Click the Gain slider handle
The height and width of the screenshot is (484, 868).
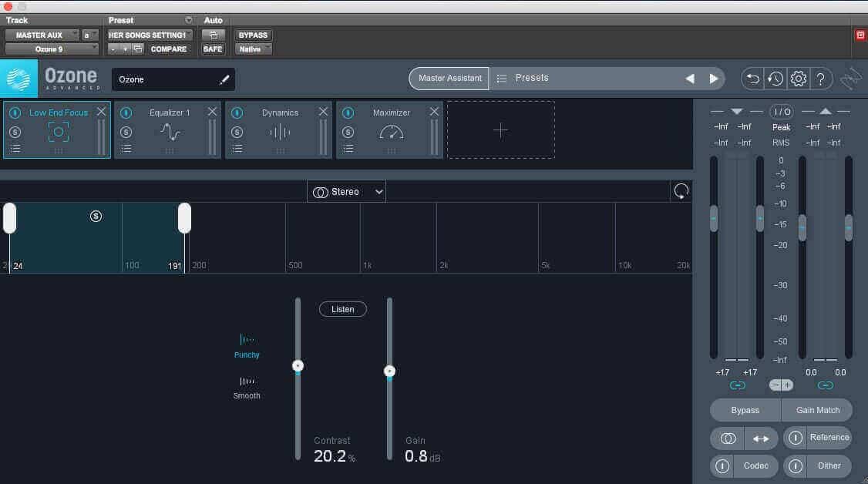390,371
